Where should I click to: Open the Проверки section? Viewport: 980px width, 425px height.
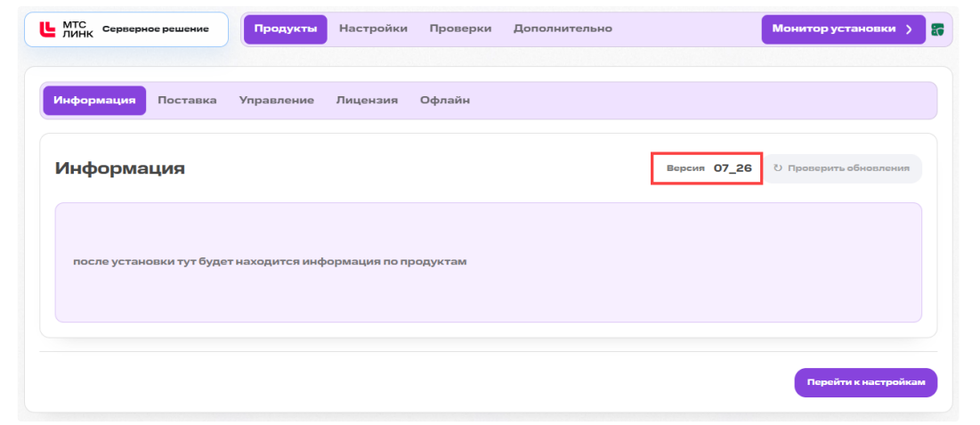coord(460,29)
